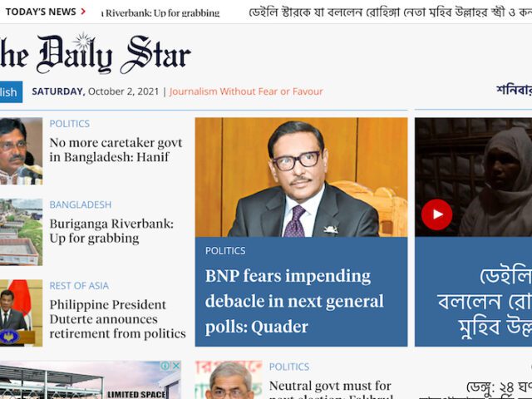This screenshot has width=532, height=399.
Task: Open The Daily Star logo homepage
Action: tap(96, 53)
